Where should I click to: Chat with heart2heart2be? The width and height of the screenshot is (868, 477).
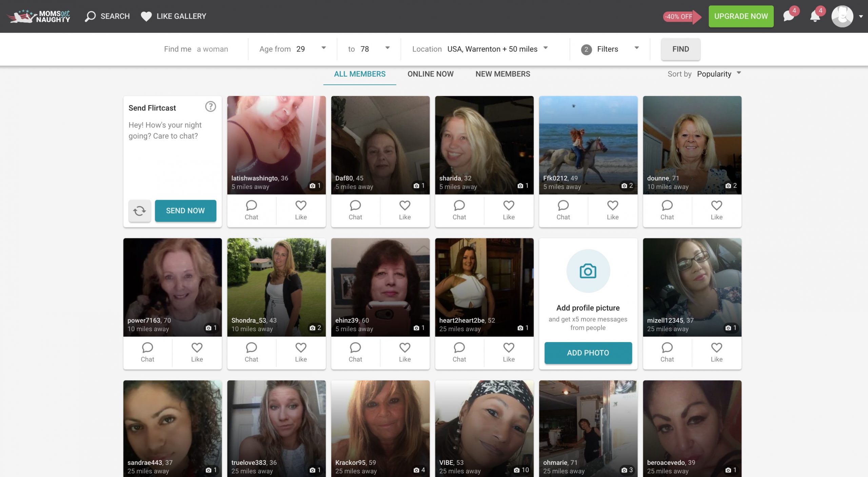coord(459,353)
